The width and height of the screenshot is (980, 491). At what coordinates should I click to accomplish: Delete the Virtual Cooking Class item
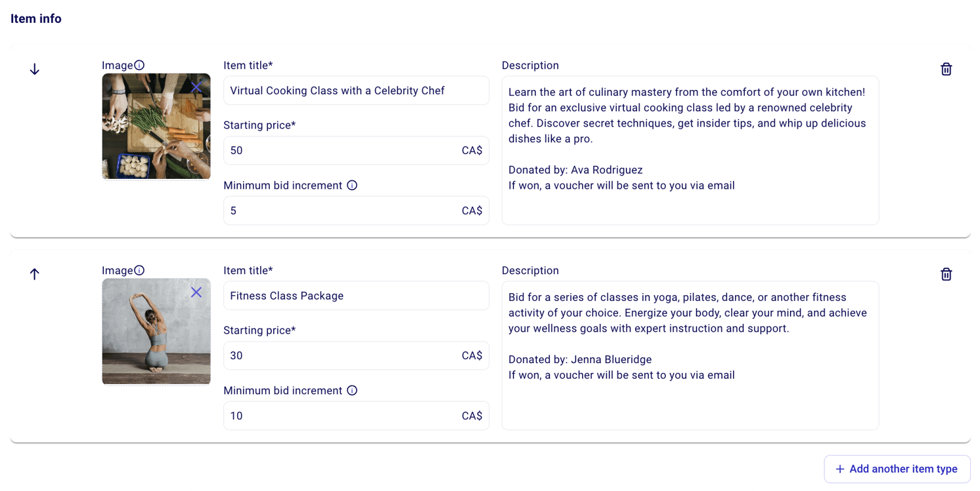[946, 69]
